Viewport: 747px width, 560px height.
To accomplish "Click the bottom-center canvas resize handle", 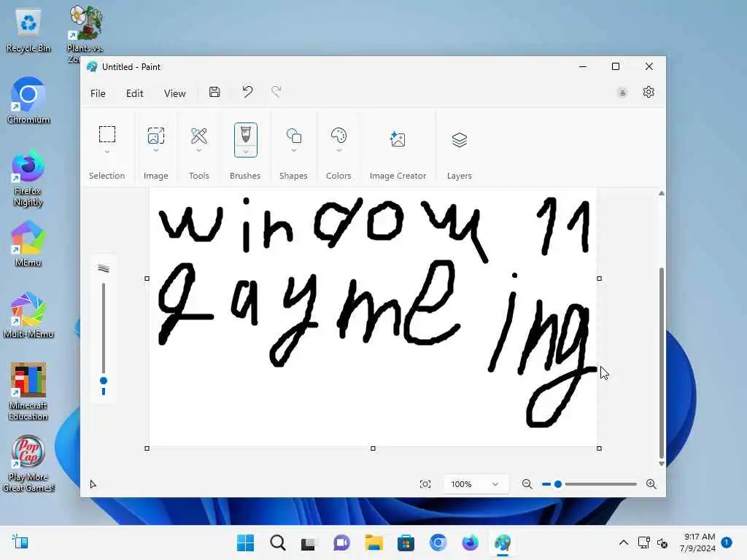I will pyautogui.click(x=373, y=448).
